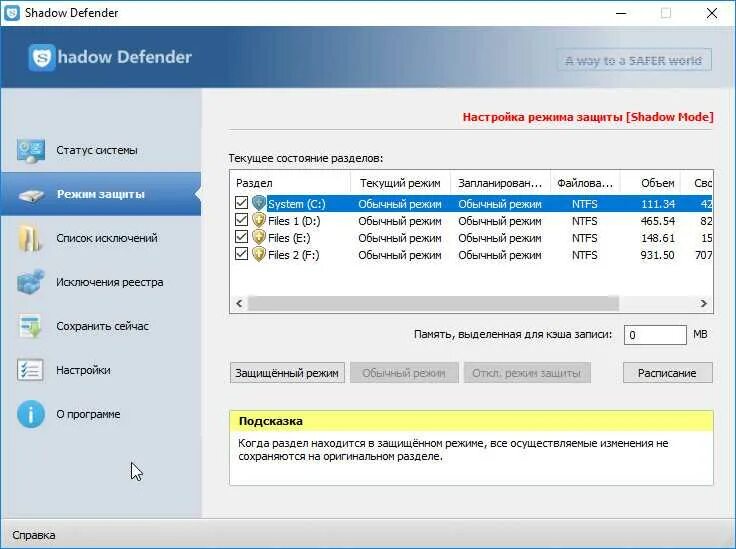This screenshot has width=736, height=549.
Task: Click the horizontal scrollbar thumb in partitions list
Action: (433, 304)
